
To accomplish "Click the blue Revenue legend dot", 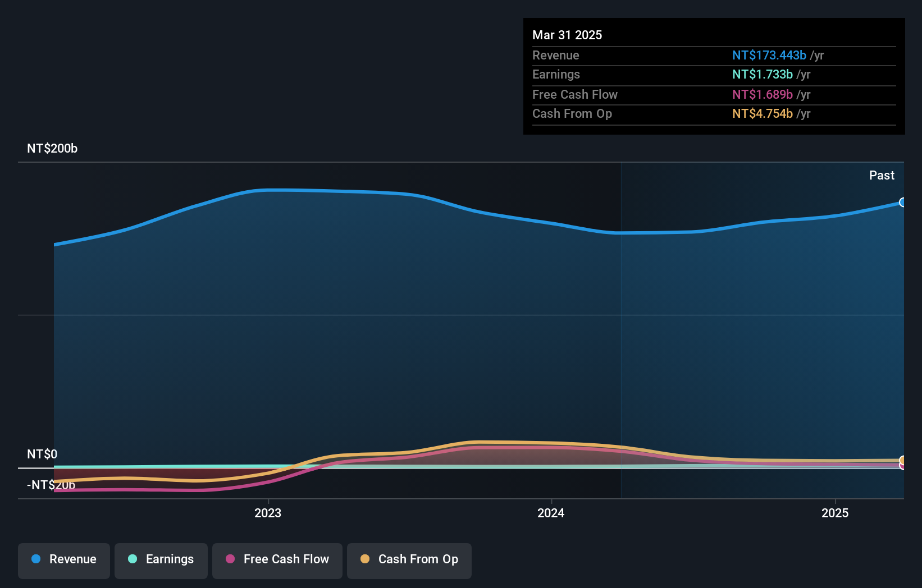I will [x=36, y=559].
